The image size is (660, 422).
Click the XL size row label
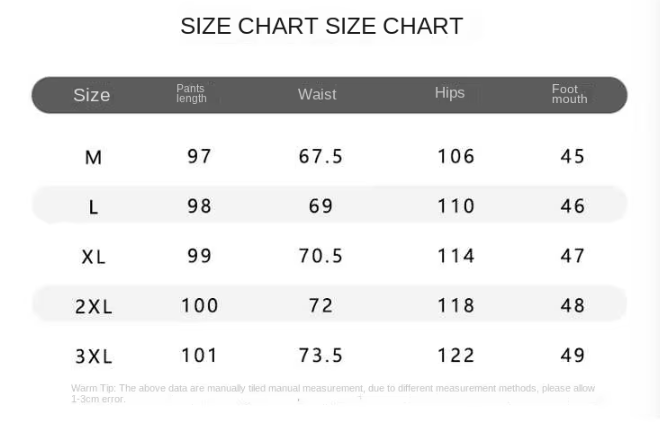point(93,257)
